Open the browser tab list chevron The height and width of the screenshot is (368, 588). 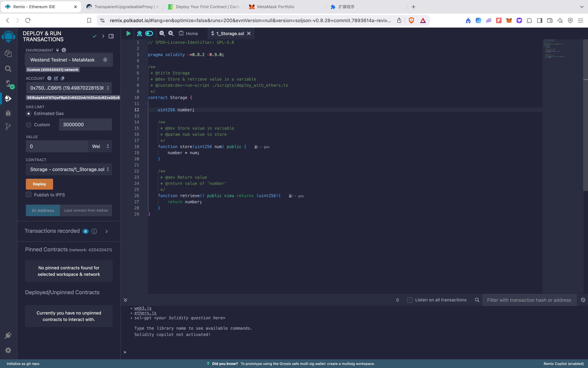[582, 7]
